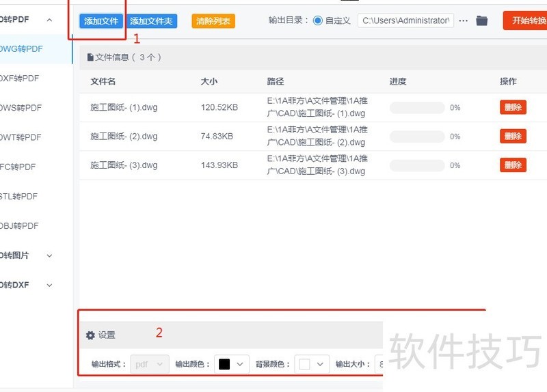The height and width of the screenshot is (392, 547).
Task: Open the 输出颜色 color dropdown
Action: click(232, 364)
